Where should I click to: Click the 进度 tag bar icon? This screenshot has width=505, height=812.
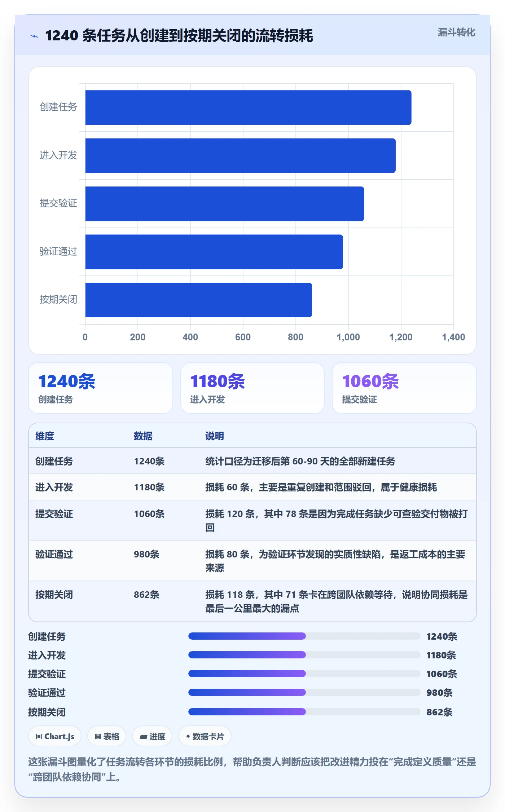(144, 737)
